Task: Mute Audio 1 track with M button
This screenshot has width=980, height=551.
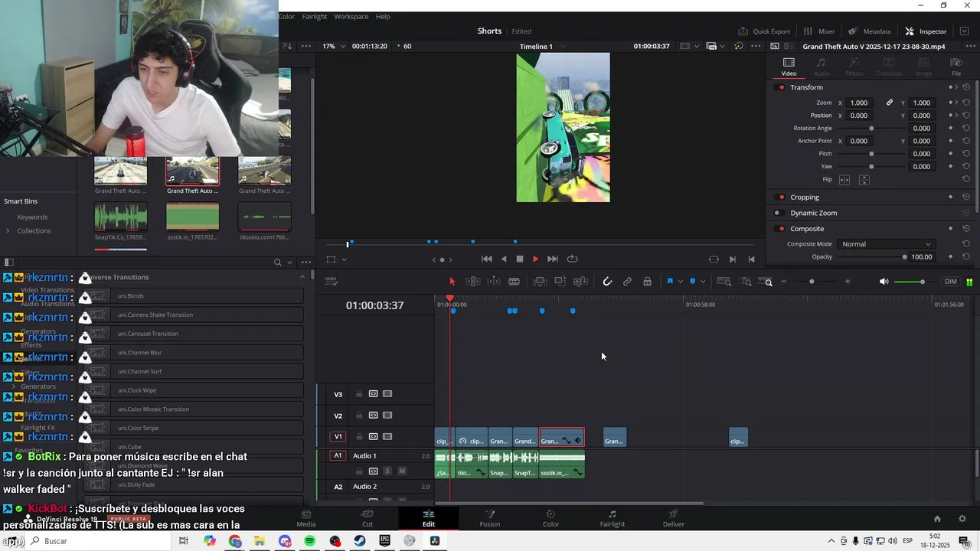Action: 402,471
